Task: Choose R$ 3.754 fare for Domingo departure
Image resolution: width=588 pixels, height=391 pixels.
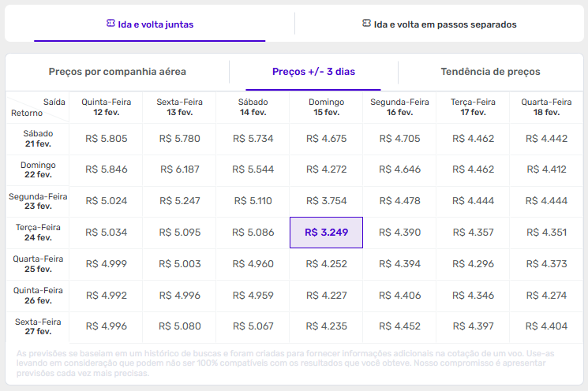Action: click(326, 201)
